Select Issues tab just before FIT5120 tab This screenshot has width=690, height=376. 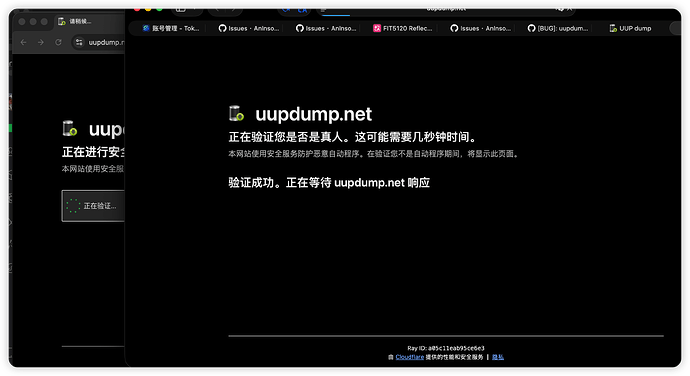click(x=326, y=28)
